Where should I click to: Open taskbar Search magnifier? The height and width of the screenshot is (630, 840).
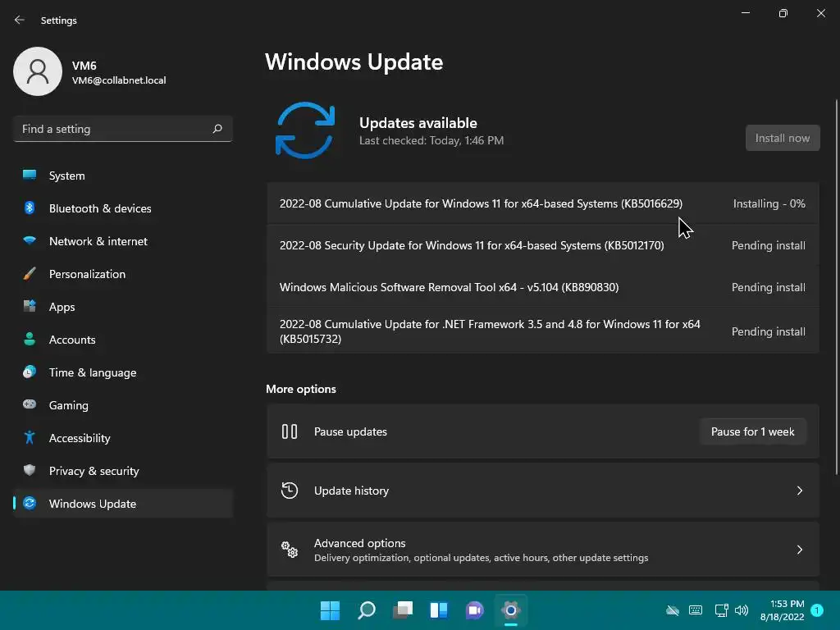[367, 610]
